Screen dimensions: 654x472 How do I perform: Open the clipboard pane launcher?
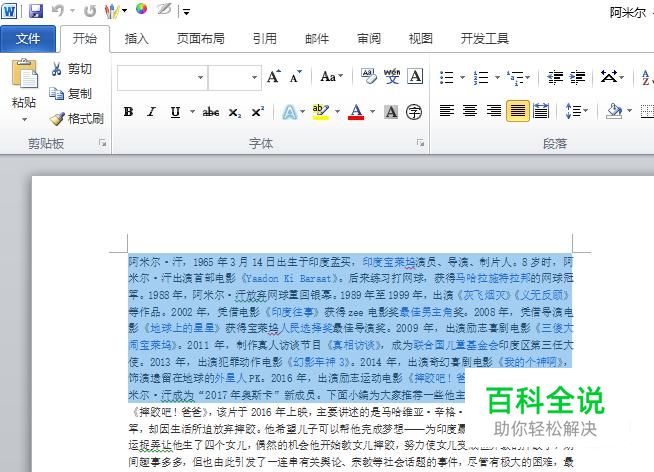pos(103,143)
